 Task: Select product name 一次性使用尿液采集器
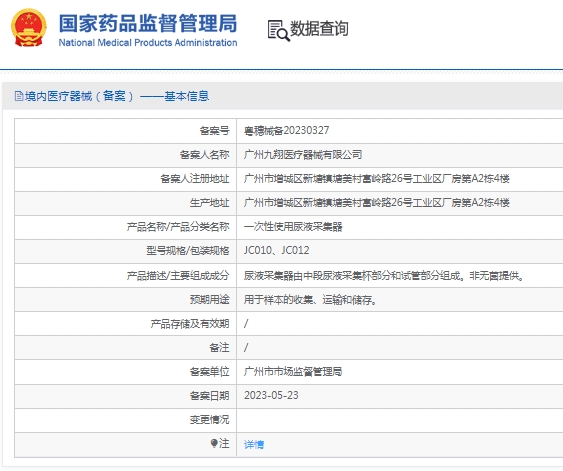coord(293,227)
